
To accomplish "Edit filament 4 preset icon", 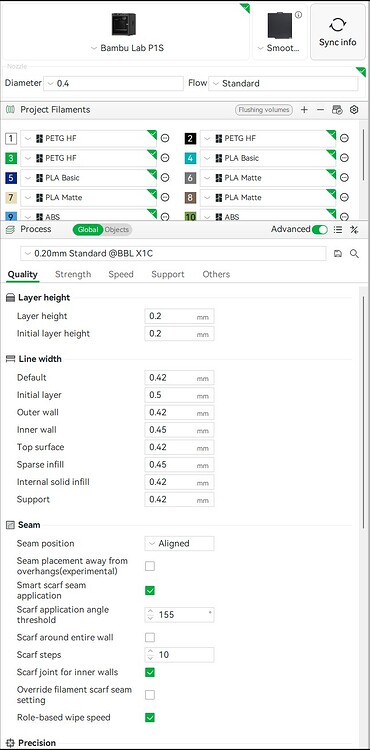I will 344,158.
